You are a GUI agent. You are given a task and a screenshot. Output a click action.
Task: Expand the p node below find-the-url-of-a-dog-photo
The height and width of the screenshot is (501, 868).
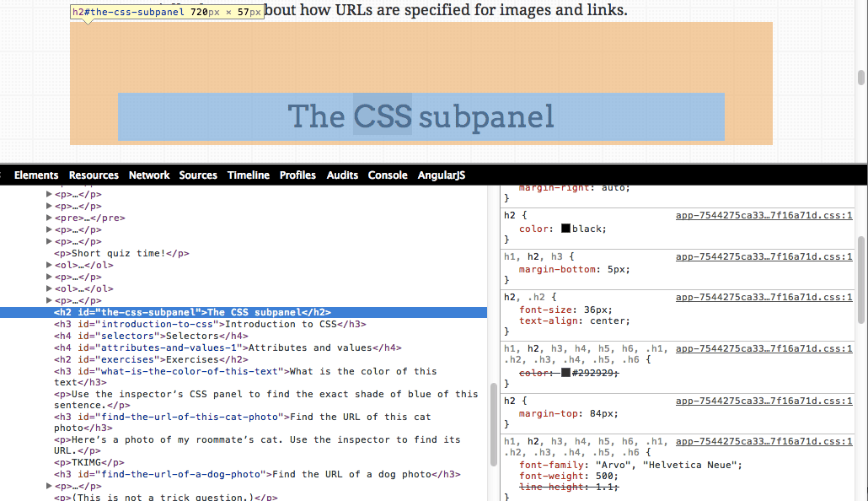pos(49,486)
